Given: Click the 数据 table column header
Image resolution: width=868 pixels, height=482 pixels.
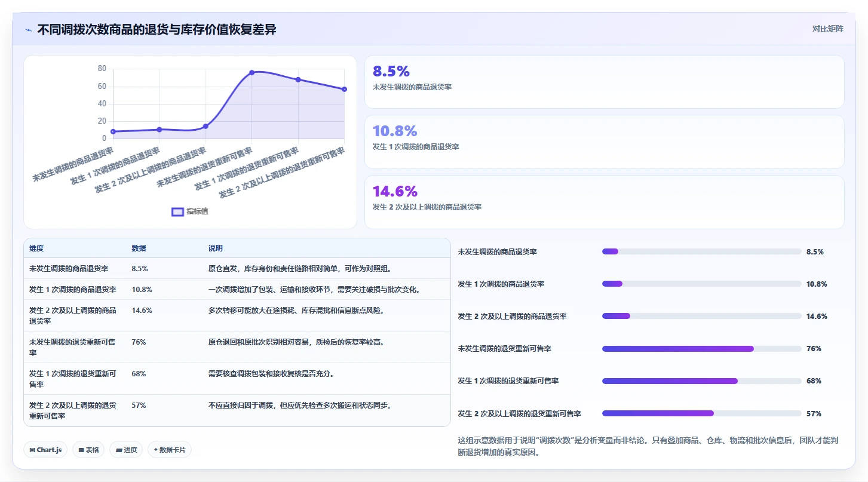Looking at the screenshot, I should pyautogui.click(x=139, y=248).
